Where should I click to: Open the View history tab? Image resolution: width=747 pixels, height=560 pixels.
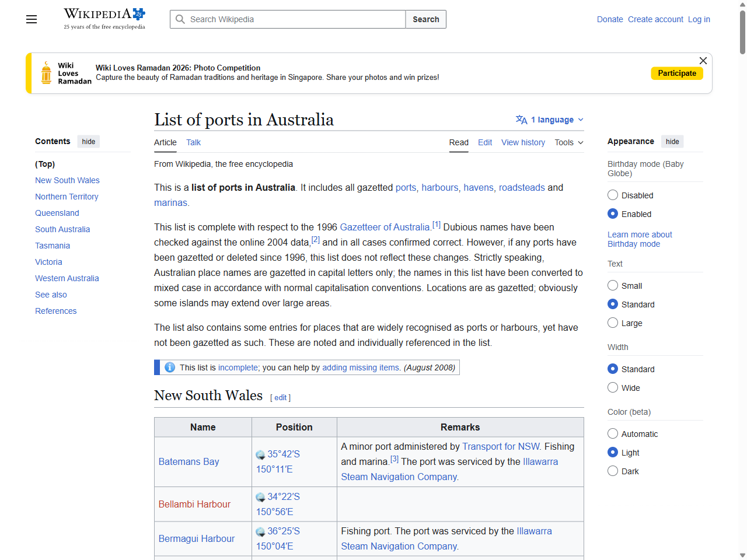523,142
